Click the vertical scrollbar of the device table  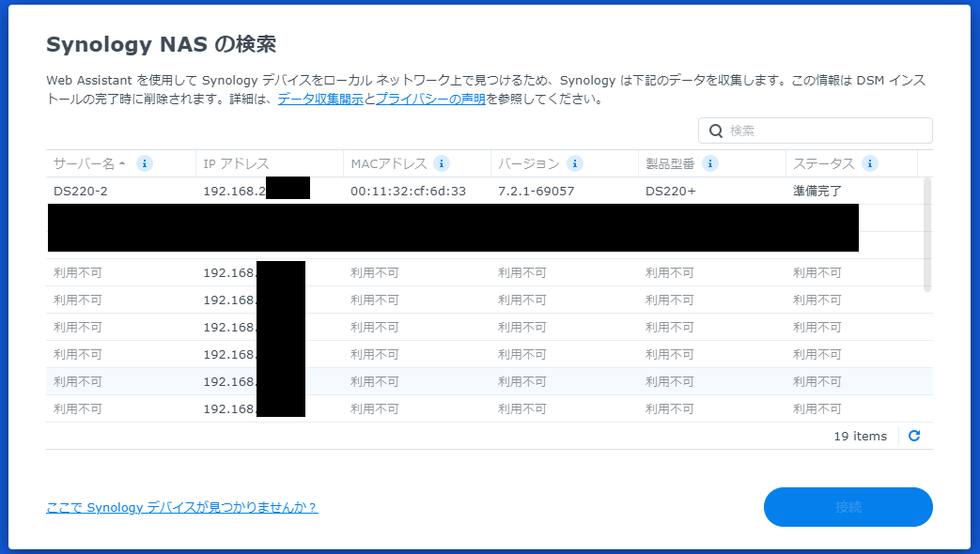pos(927,235)
